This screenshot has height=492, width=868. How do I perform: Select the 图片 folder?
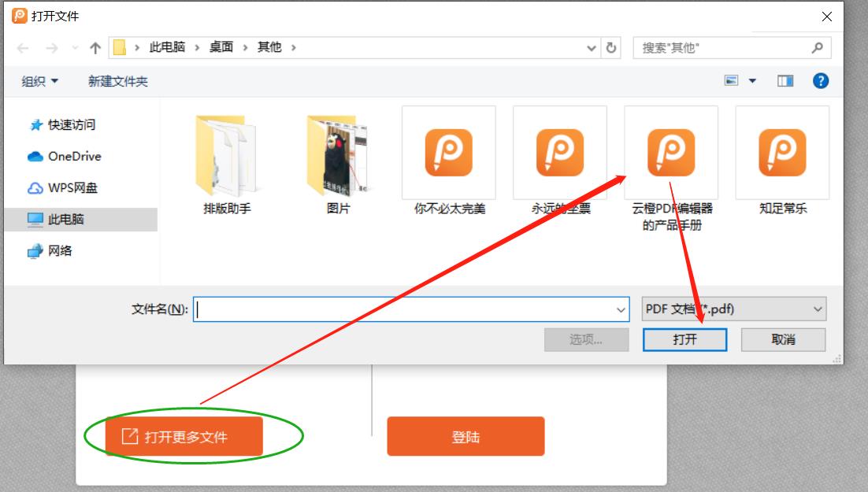pyautogui.click(x=338, y=165)
